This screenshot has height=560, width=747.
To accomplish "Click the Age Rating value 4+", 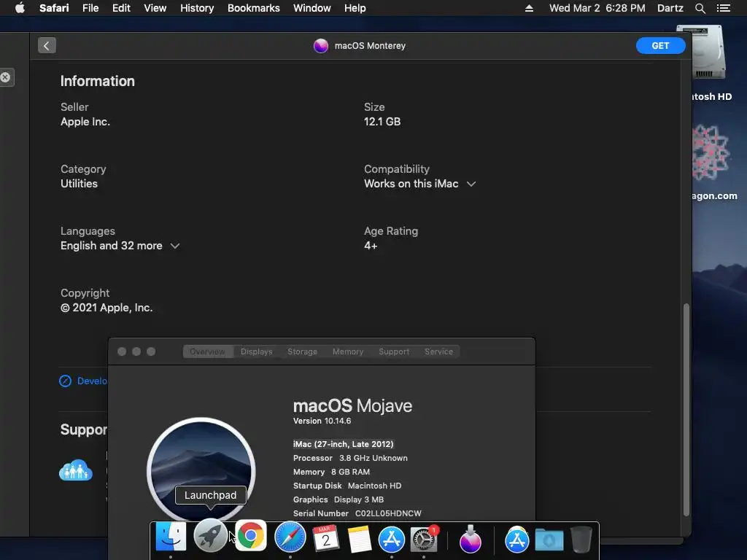I will [371, 246].
